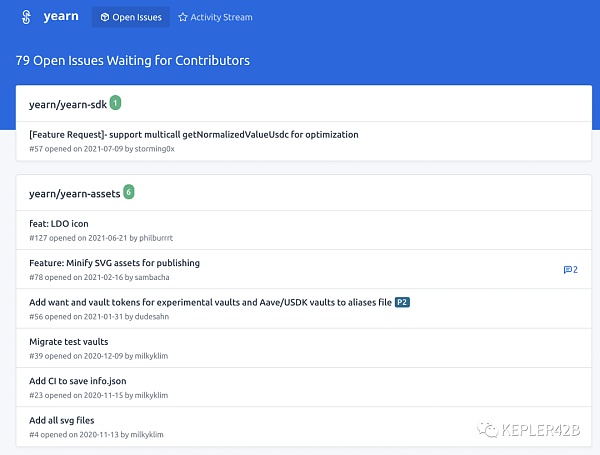The width and height of the screenshot is (600, 455).
Task: Select the Open Issues tab
Action: point(131,17)
